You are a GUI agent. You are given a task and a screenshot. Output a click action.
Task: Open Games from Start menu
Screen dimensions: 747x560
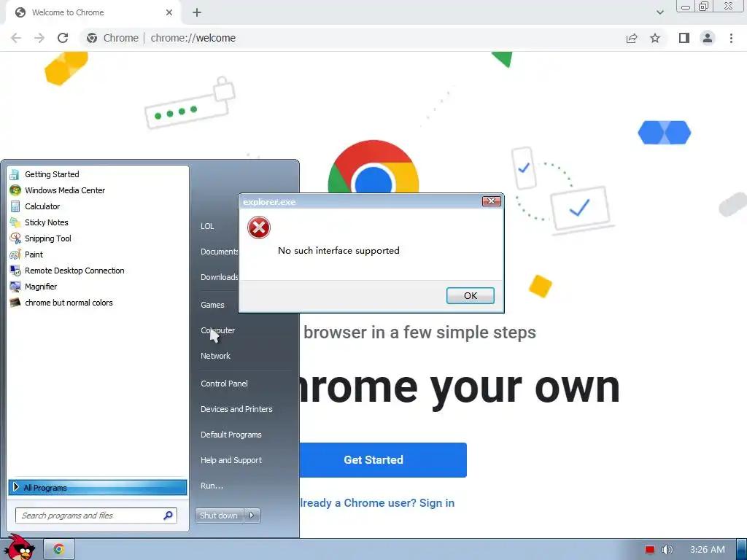click(212, 305)
